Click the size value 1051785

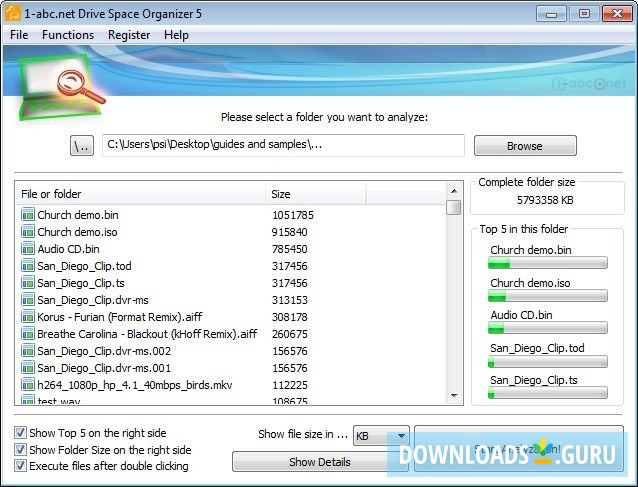click(293, 215)
